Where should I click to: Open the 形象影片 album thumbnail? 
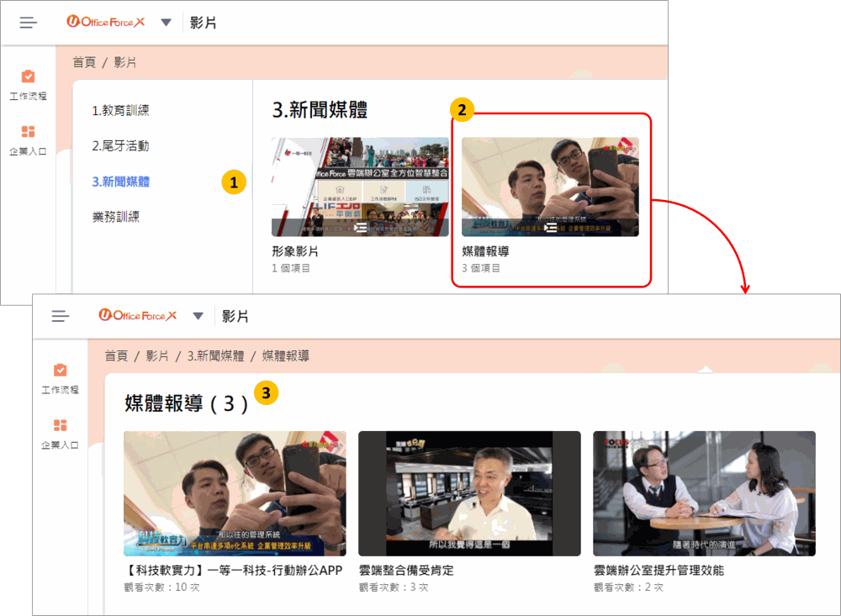click(x=360, y=187)
